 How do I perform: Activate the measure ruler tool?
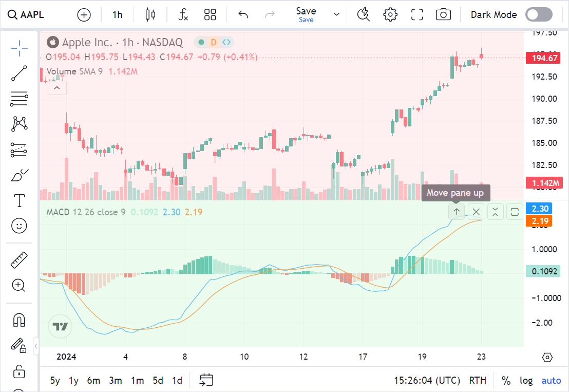(x=19, y=259)
